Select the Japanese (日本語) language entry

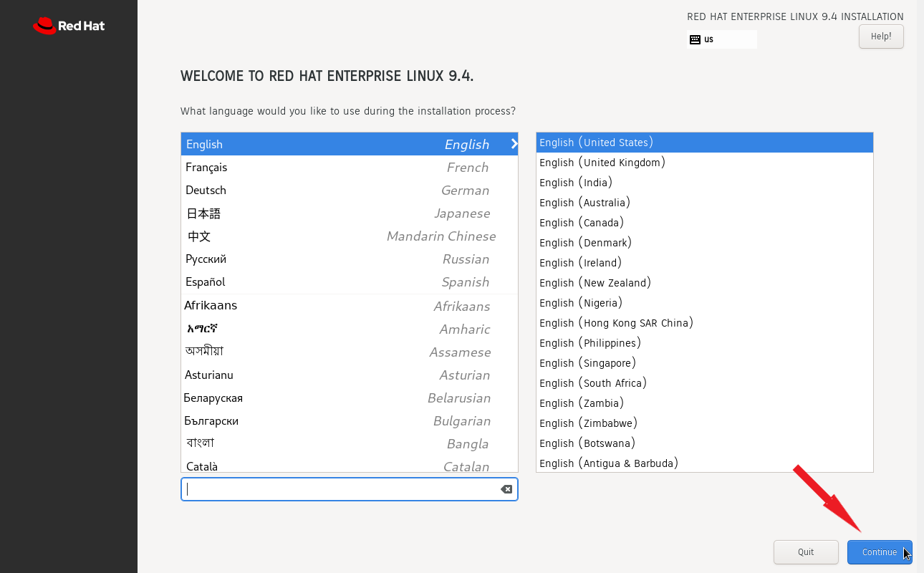point(287,213)
